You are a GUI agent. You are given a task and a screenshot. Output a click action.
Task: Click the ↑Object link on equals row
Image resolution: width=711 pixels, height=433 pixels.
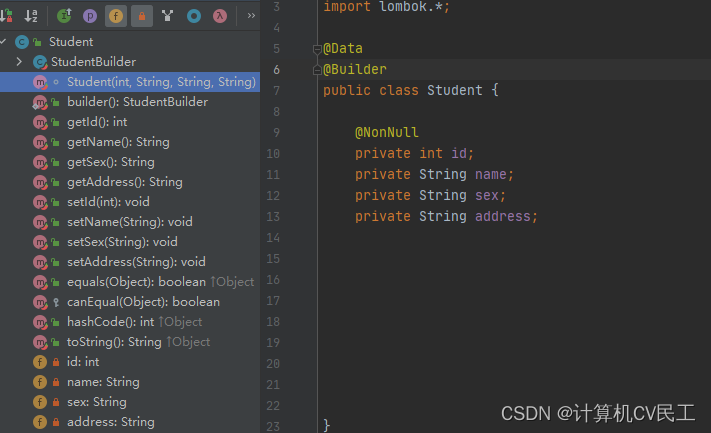[232, 282]
